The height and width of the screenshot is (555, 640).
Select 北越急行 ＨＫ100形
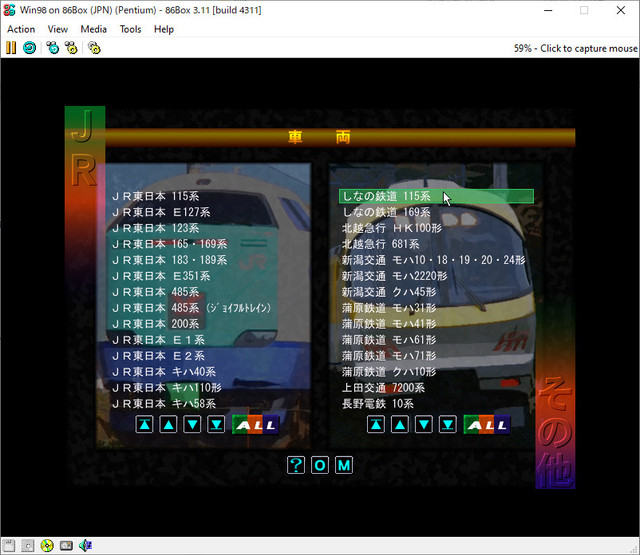point(392,228)
